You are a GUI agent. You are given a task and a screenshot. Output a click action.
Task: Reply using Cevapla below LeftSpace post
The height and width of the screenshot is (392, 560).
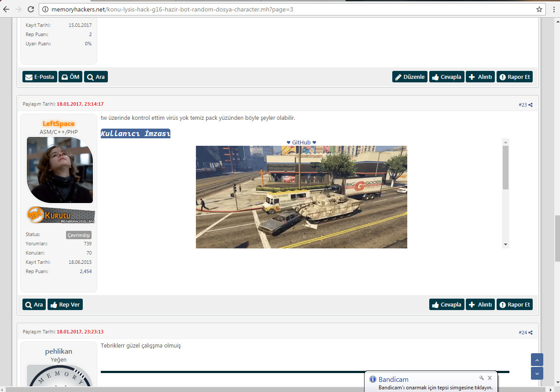point(447,304)
